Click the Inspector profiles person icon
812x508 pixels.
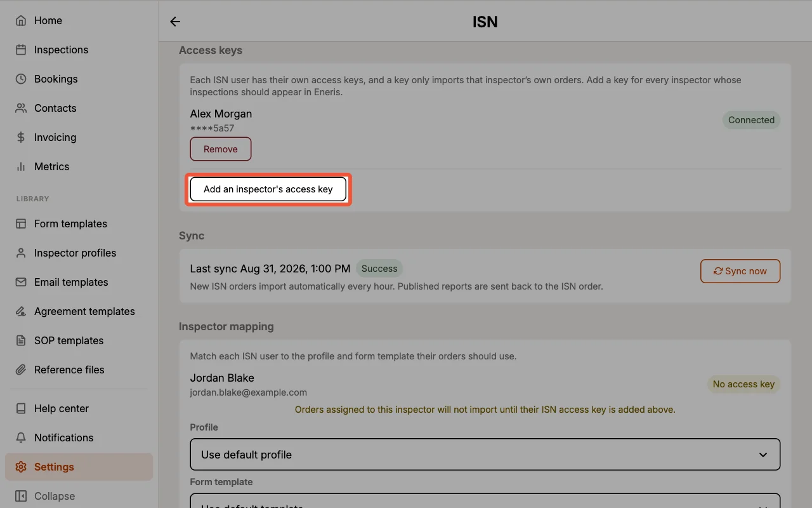[21, 253]
